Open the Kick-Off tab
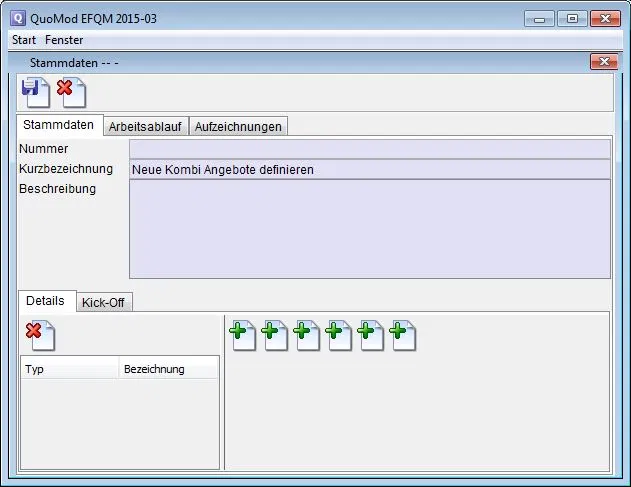Screen dimensions: 631x487 (103, 302)
